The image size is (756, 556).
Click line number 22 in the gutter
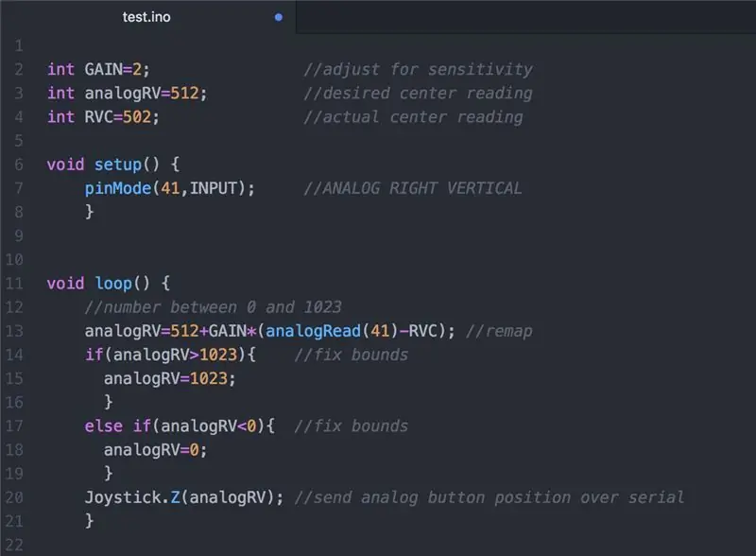(14, 545)
